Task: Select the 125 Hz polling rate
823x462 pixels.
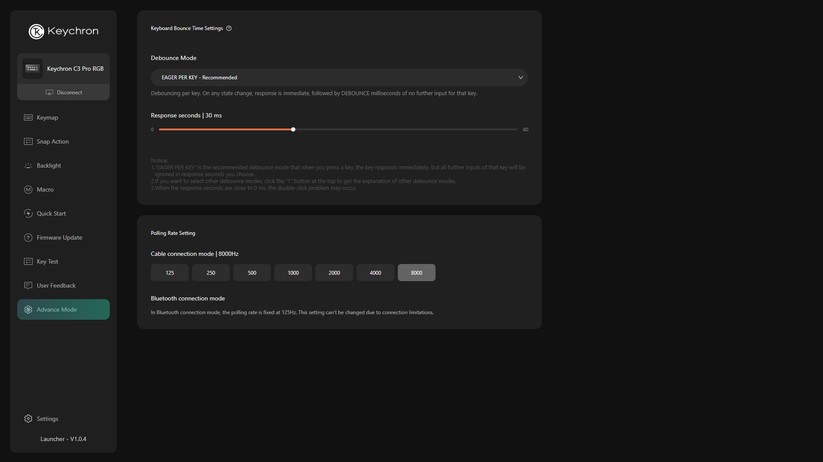Action: [x=170, y=273]
